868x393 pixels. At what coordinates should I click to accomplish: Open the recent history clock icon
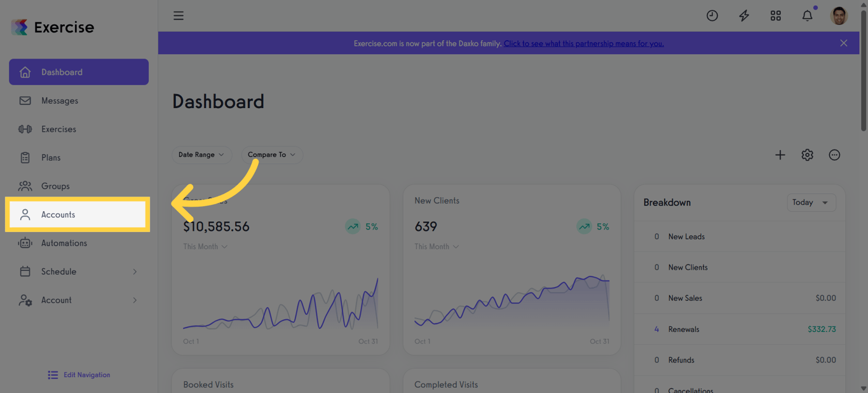(712, 15)
